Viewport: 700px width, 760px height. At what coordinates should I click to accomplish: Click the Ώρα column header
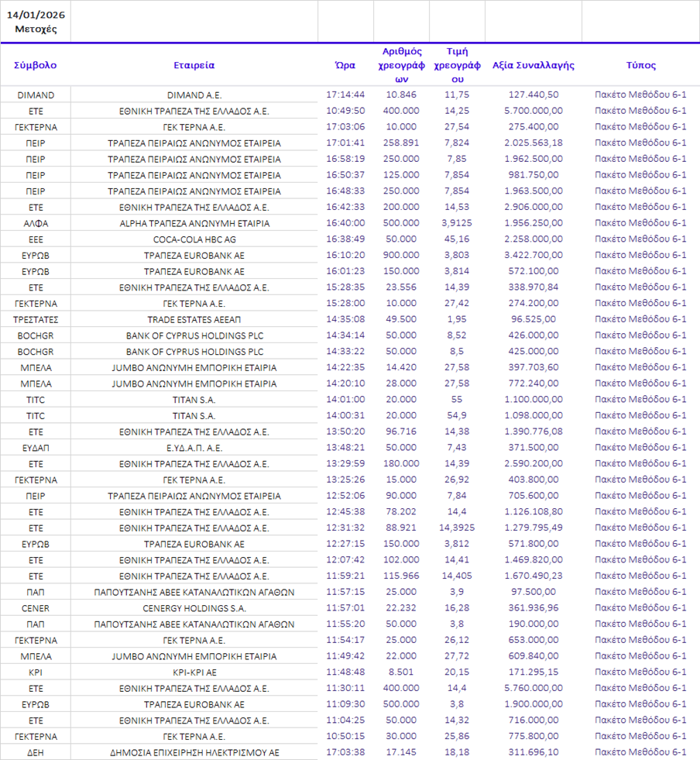point(345,65)
